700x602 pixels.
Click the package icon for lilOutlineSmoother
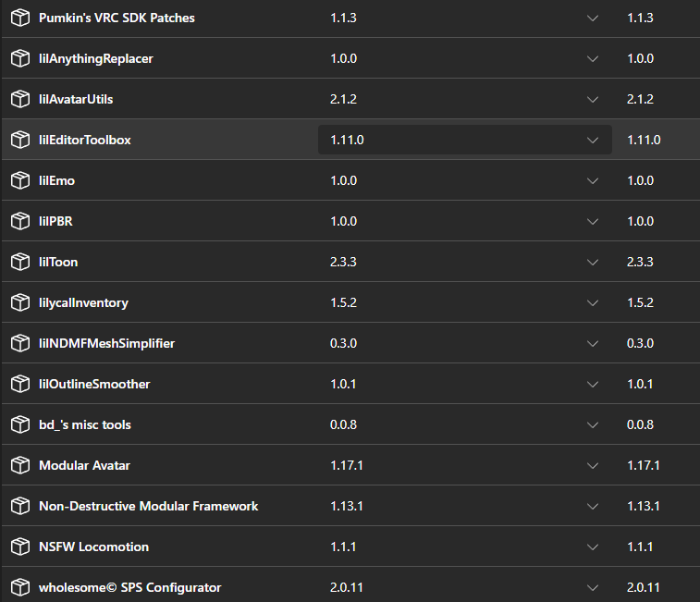tap(20, 384)
